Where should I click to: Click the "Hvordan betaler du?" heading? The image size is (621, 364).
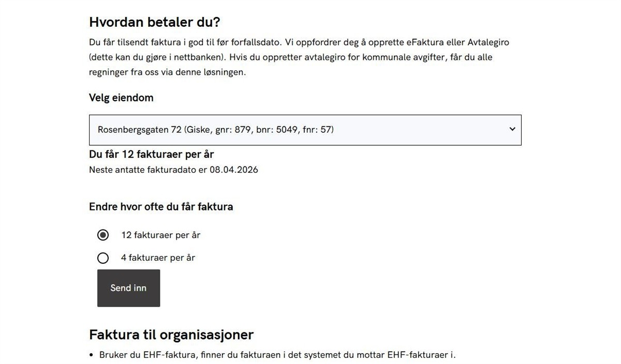pyautogui.click(x=154, y=22)
